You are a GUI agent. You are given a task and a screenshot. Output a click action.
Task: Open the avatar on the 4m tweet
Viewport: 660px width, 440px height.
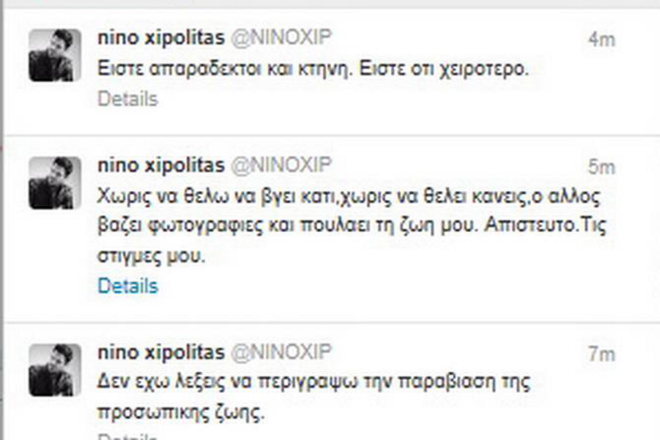click(x=55, y=55)
